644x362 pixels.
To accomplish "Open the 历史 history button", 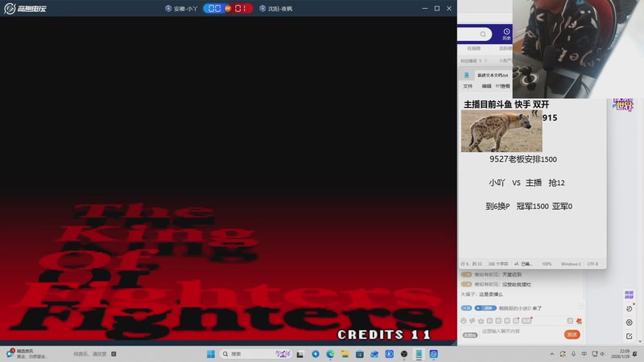I will tap(506, 34).
